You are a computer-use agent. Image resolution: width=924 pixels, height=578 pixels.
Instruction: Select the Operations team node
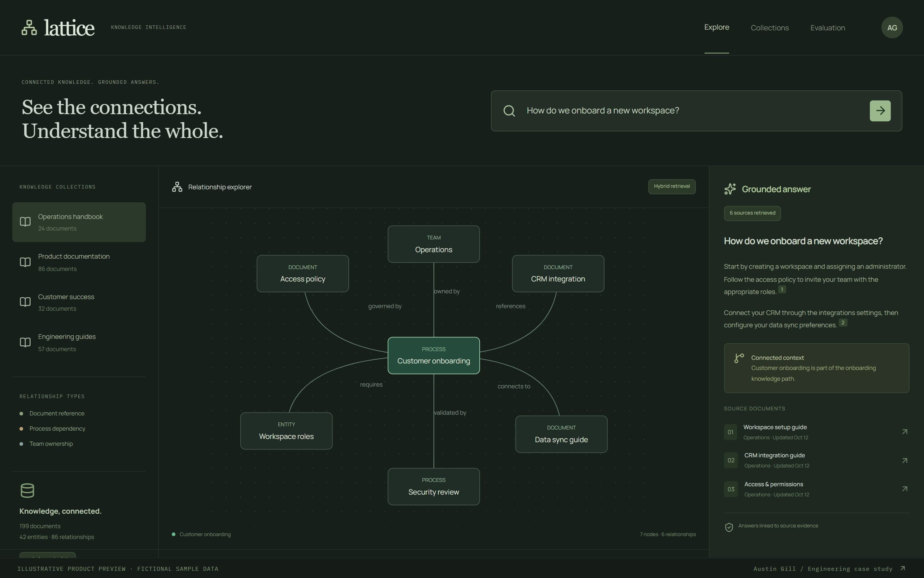[434, 244]
